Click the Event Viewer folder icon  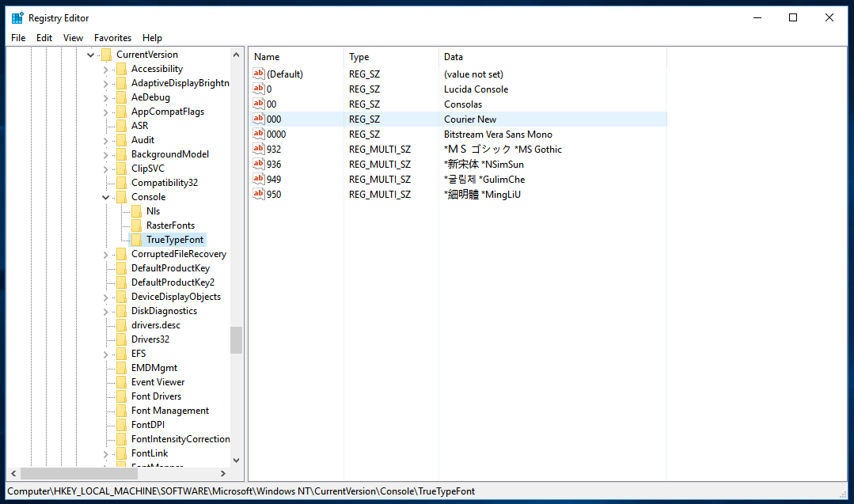[121, 382]
